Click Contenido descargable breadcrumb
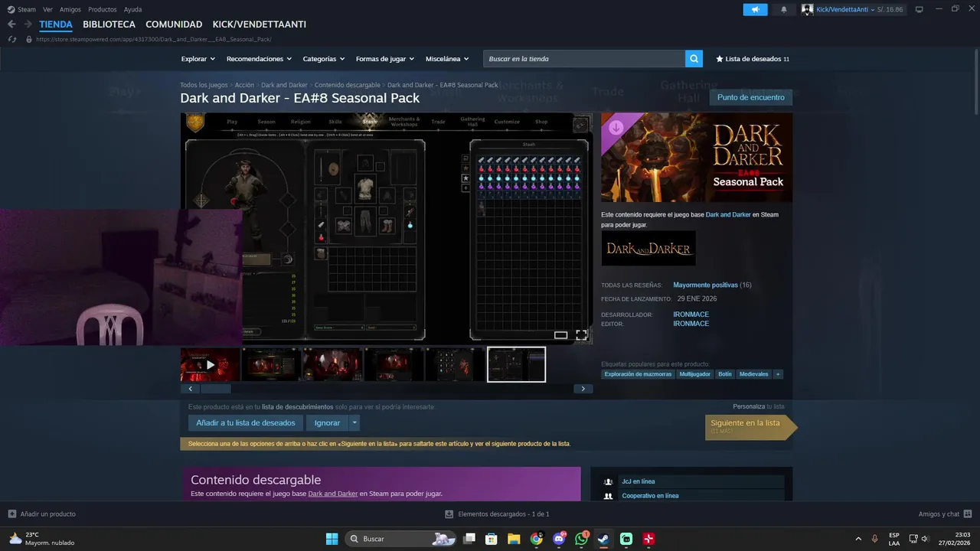 coord(348,85)
